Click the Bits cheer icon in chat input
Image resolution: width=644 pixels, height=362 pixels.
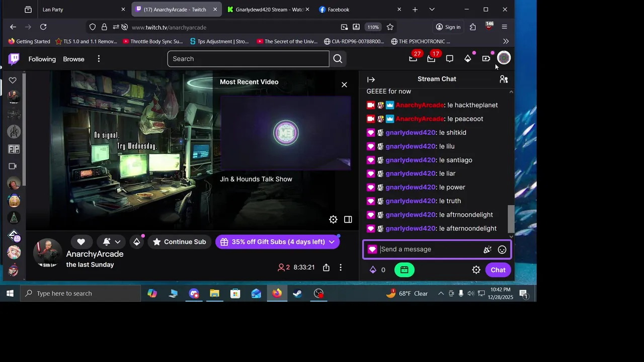point(487,249)
